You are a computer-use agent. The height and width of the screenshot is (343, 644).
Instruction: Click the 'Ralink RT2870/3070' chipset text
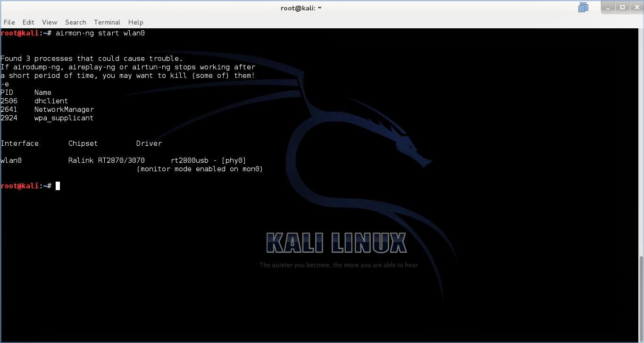point(107,160)
